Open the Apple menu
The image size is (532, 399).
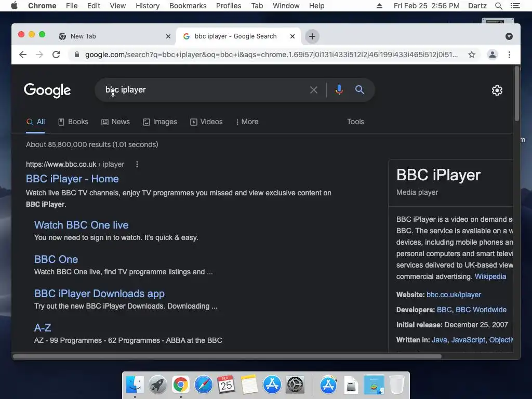pos(14,6)
